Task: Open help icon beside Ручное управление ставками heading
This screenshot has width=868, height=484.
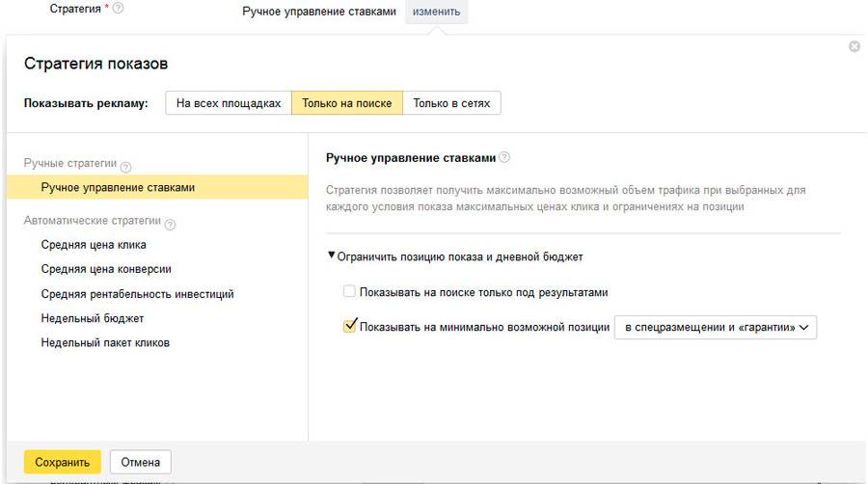Action: point(504,157)
